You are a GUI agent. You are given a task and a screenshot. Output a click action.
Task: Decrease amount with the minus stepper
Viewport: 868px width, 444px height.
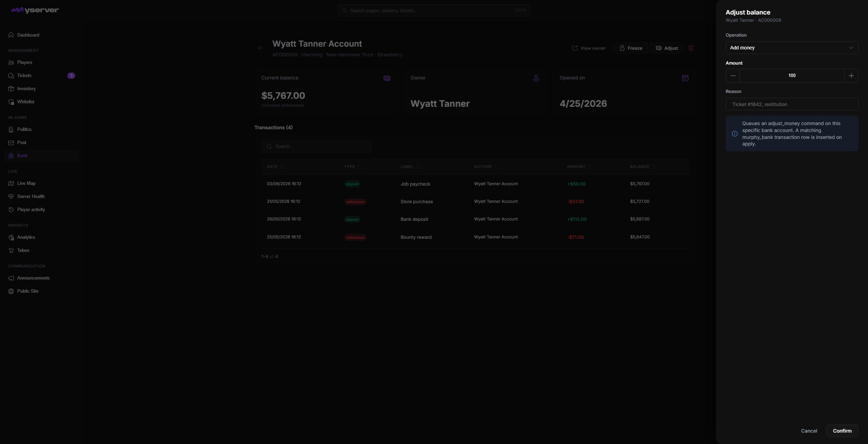pyautogui.click(x=733, y=76)
